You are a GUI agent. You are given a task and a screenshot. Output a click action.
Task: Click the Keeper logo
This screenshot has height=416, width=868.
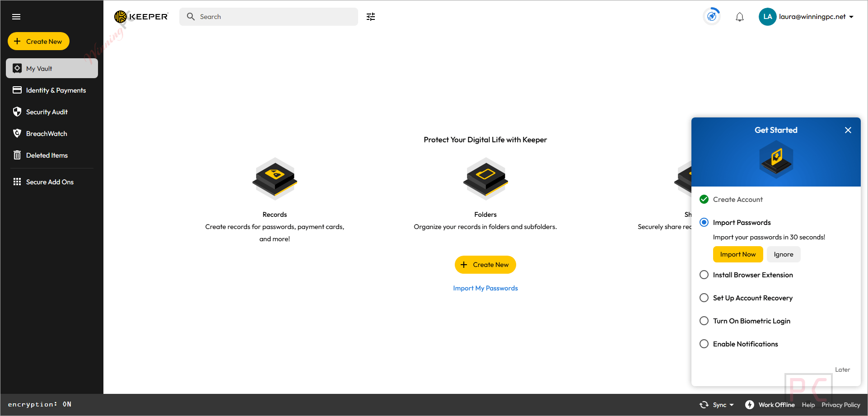[x=141, y=17]
